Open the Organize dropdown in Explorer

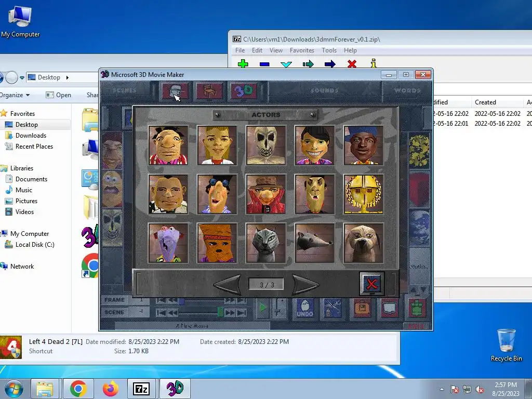click(x=15, y=95)
